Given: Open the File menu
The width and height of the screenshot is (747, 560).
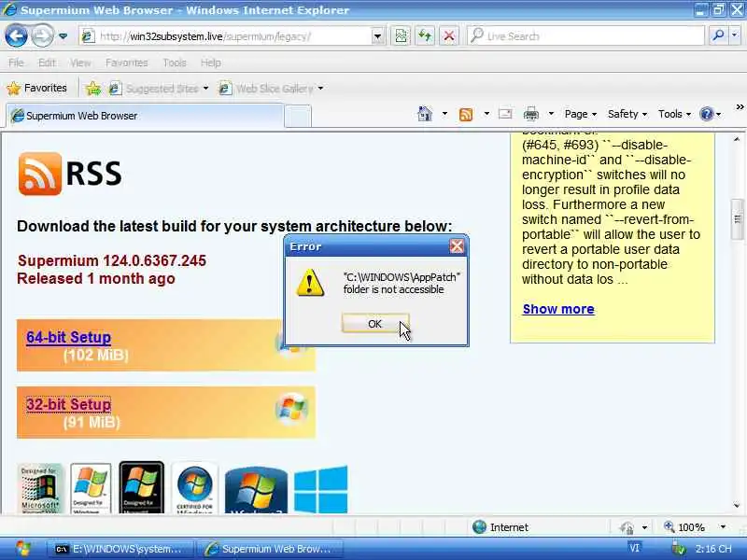Looking at the screenshot, I should [x=16, y=63].
